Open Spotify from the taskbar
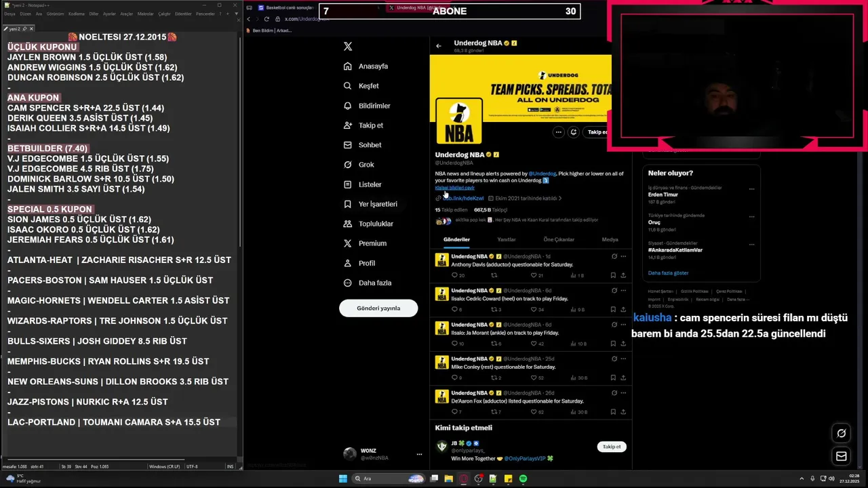This screenshot has width=868, height=488. [x=524, y=479]
